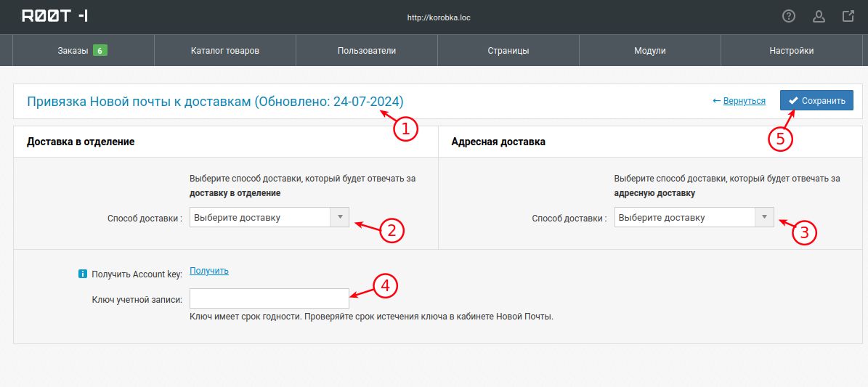Open the Пользователи menu
The width and height of the screenshot is (868, 387).
pos(367,50)
